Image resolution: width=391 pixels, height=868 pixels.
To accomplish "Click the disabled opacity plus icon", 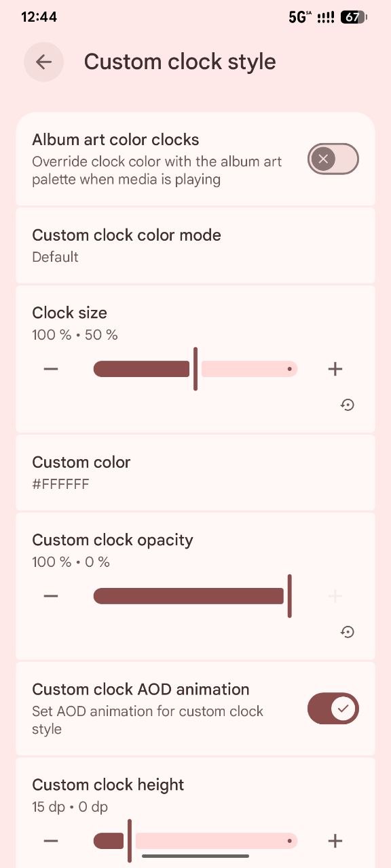I will [335, 596].
